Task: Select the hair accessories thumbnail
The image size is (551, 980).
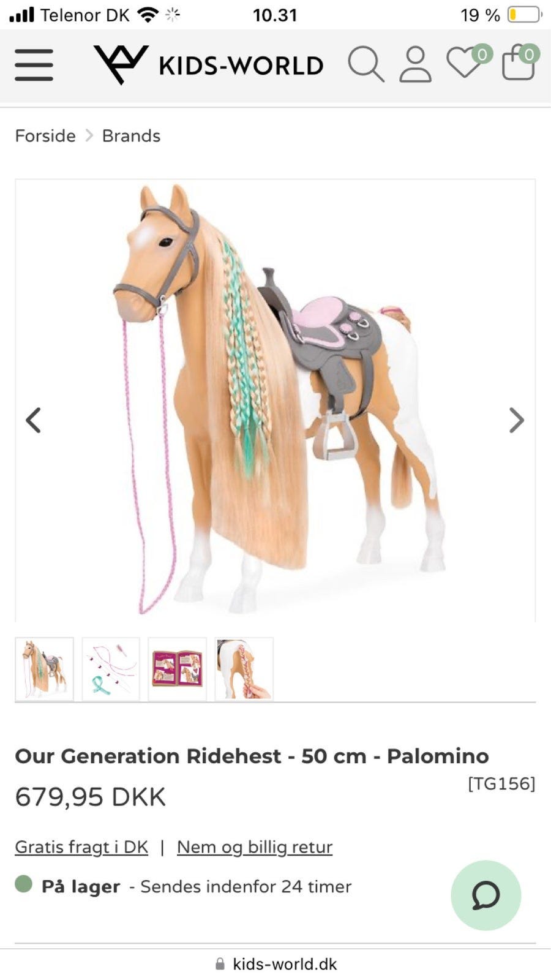Action: click(x=111, y=669)
